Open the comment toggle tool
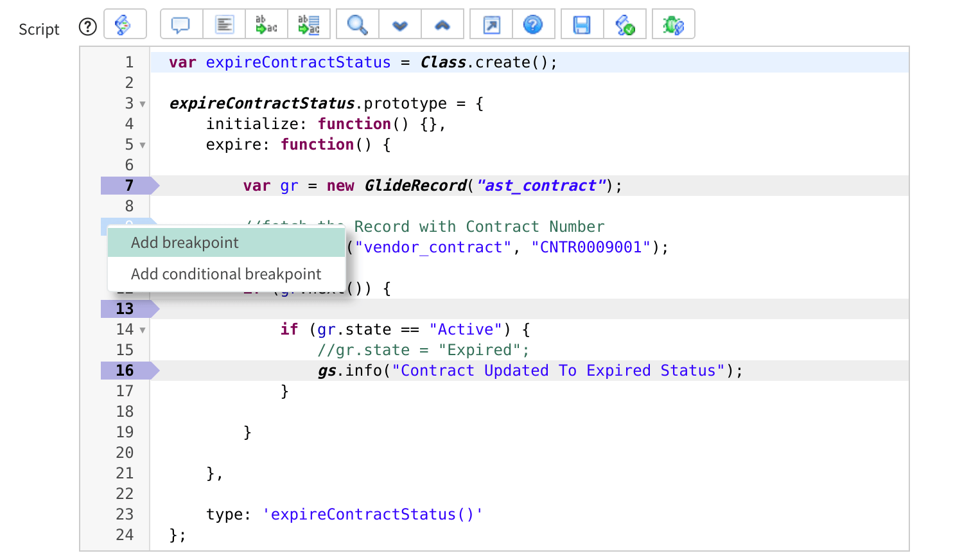962x560 pixels. (180, 24)
